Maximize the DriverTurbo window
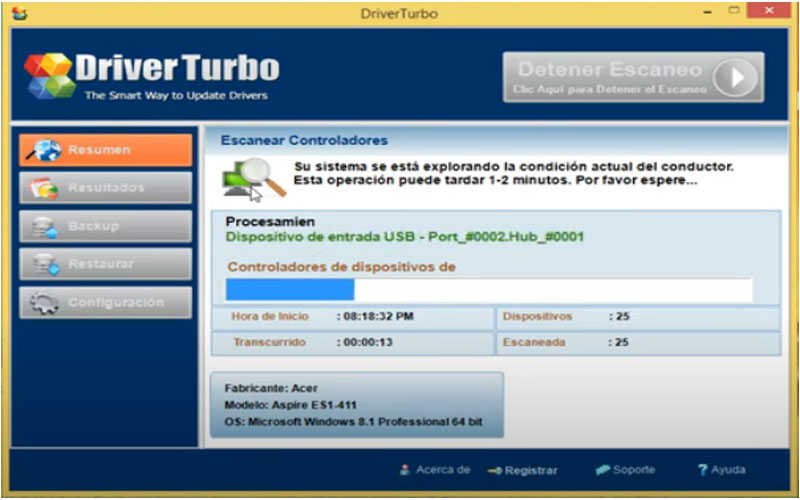This screenshot has height=500, width=800. 734,11
